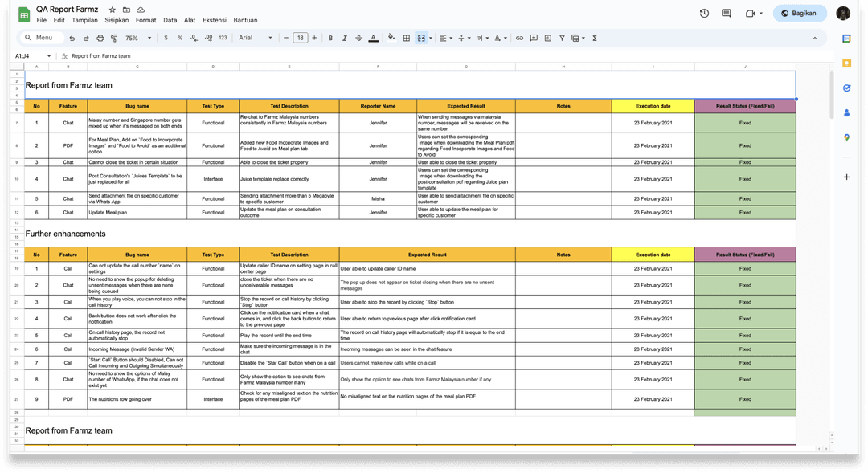Insert a link
868x473 pixels.
coord(519,39)
